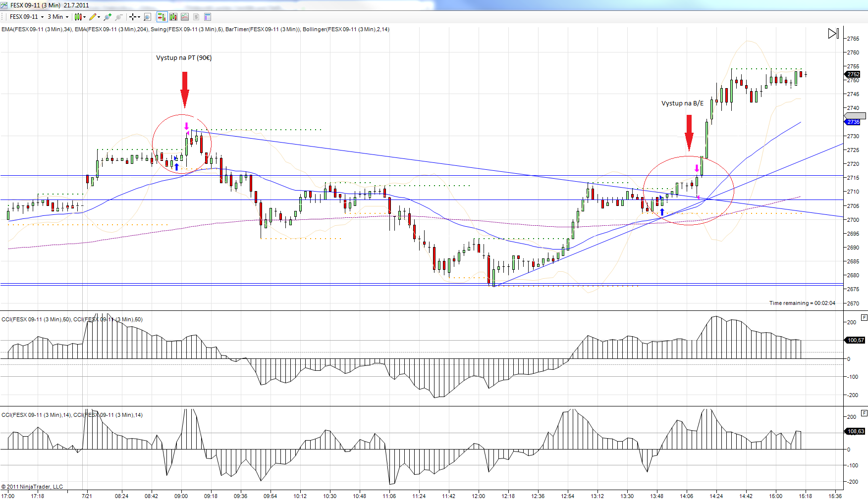The height and width of the screenshot is (502, 868).
Task: Click the 7/21 date label on time axis
Action: tap(87, 496)
